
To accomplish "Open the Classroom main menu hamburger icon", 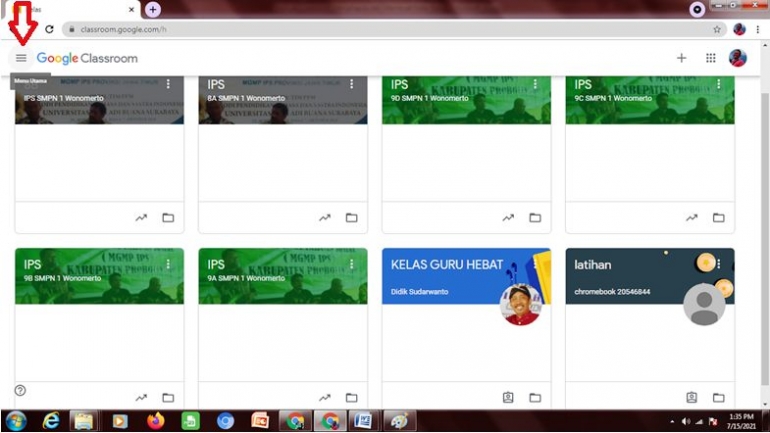I will click(21, 58).
